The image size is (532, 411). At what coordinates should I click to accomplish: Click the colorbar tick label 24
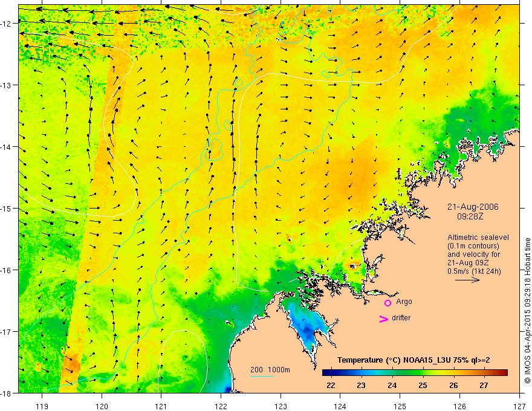point(392,385)
